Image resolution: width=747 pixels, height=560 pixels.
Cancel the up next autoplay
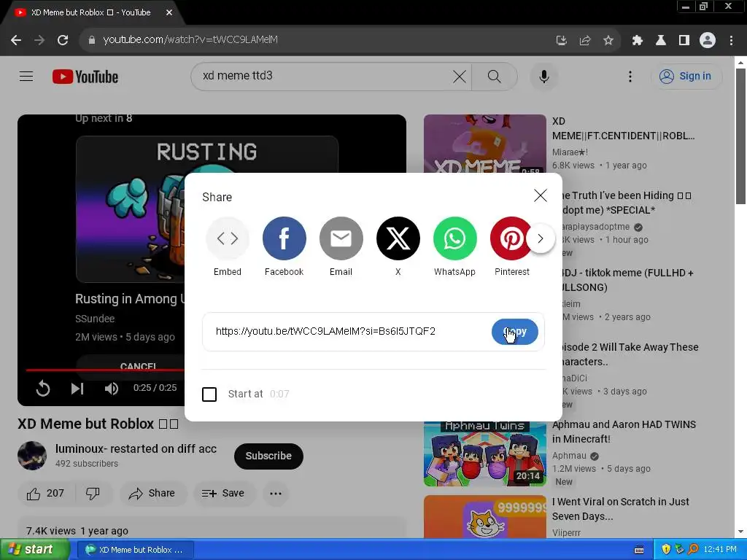[x=138, y=366]
